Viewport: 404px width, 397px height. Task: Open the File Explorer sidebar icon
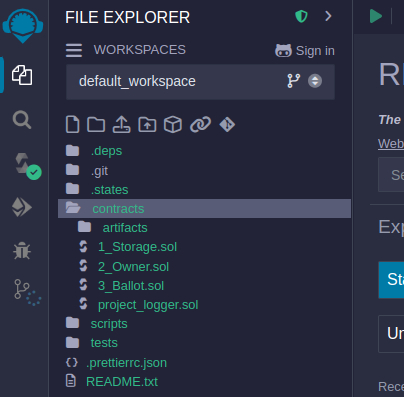click(22, 75)
